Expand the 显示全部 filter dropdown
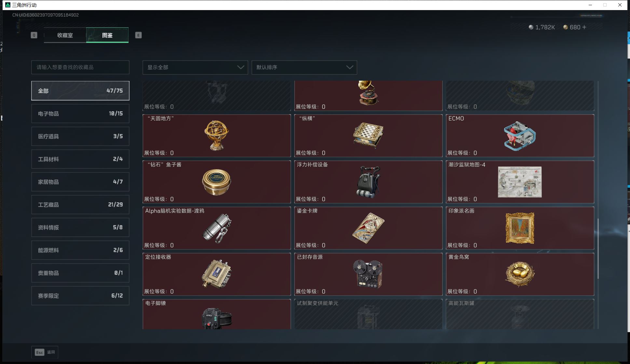Screen dimensions: 630x364 pos(195,67)
